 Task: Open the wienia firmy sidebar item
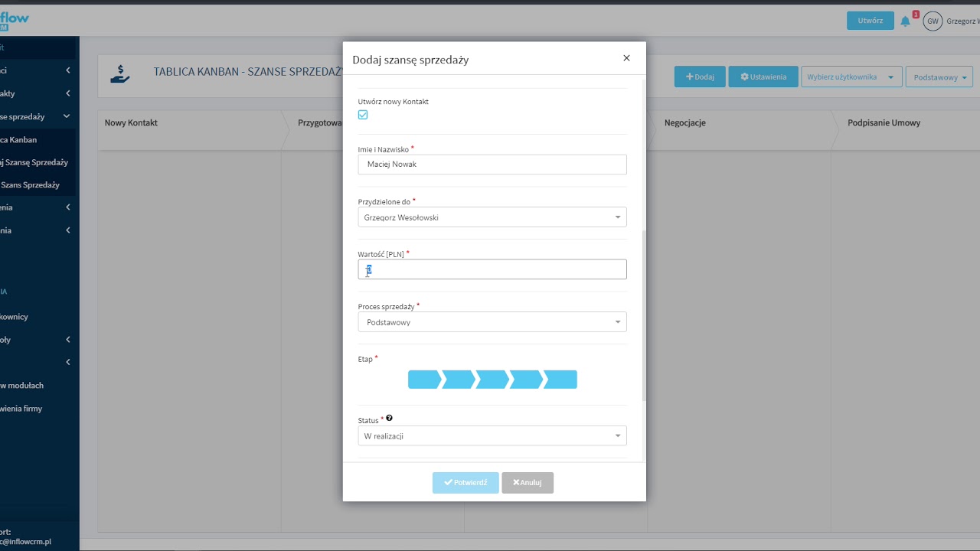point(21,409)
